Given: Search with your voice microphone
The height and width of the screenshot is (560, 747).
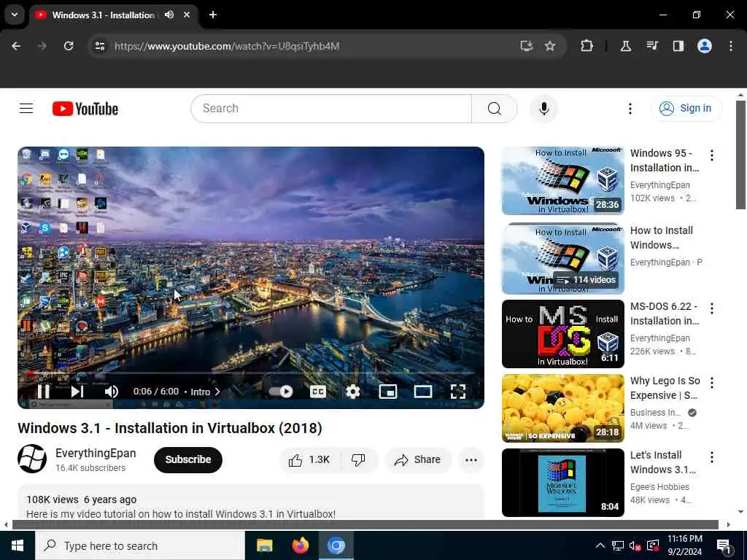Looking at the screenshot, I should (543, 109).
